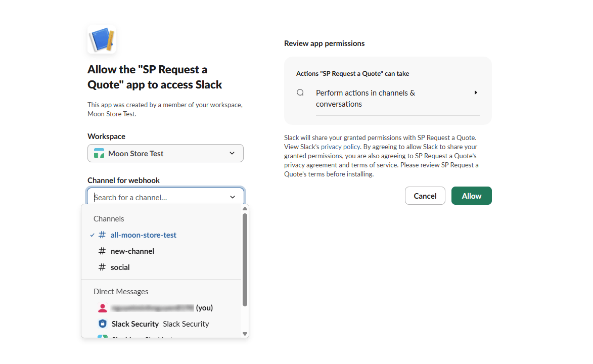Open the Moon Store Test workspace dropdown
Image resolution: width=593 pixels, height=364 pixels.
165,153
